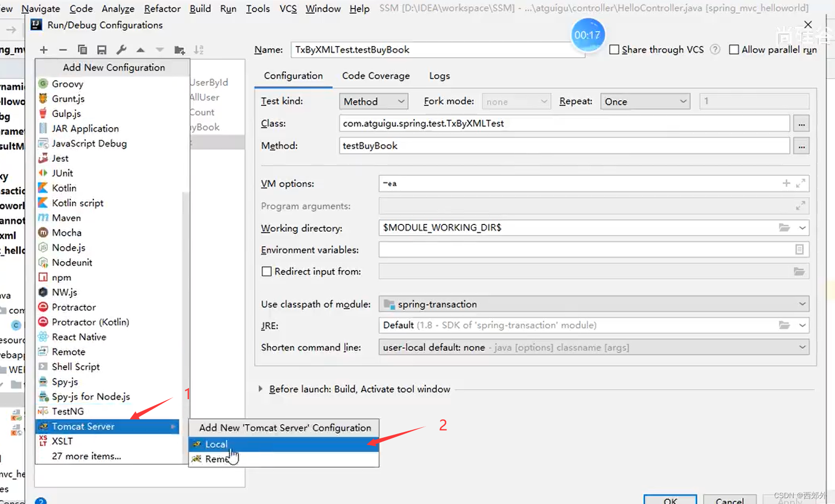This screenshot has width=835, height=504.
Task: Click the browse Class ellipsis button
Action: coord(801,124)
